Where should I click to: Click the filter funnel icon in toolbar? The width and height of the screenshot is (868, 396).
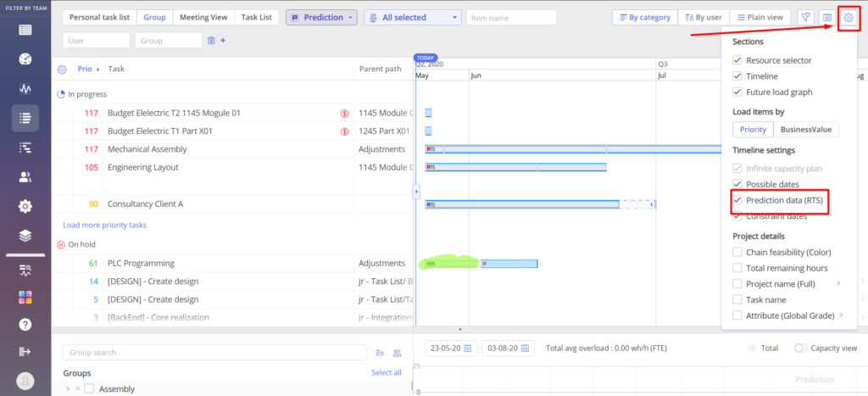[805, 17]
